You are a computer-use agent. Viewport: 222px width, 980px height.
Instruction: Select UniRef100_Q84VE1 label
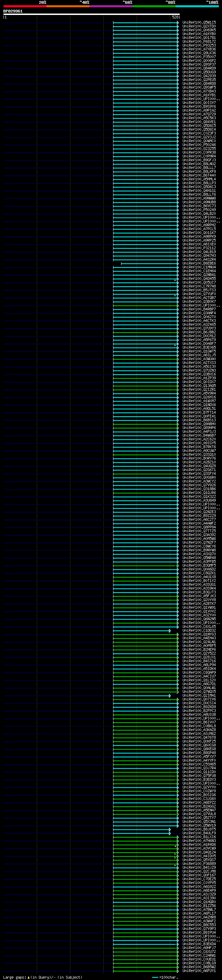(x=199, y=122)
